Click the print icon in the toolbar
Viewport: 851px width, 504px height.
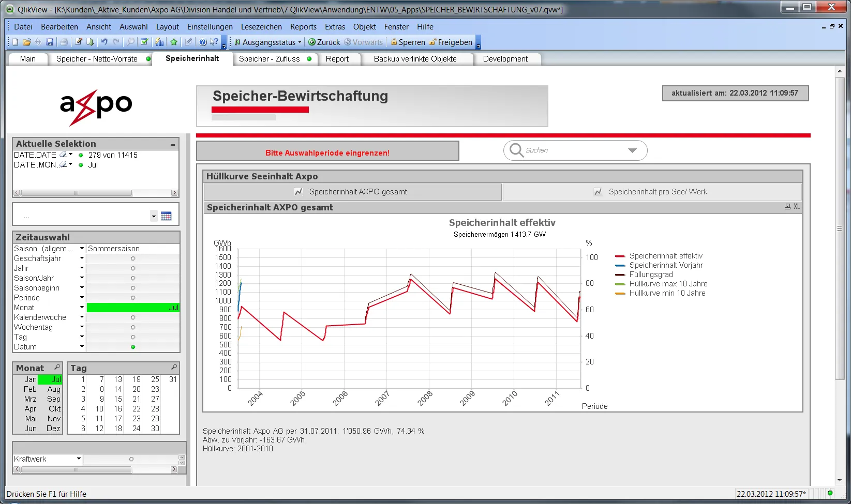[64, 42]
